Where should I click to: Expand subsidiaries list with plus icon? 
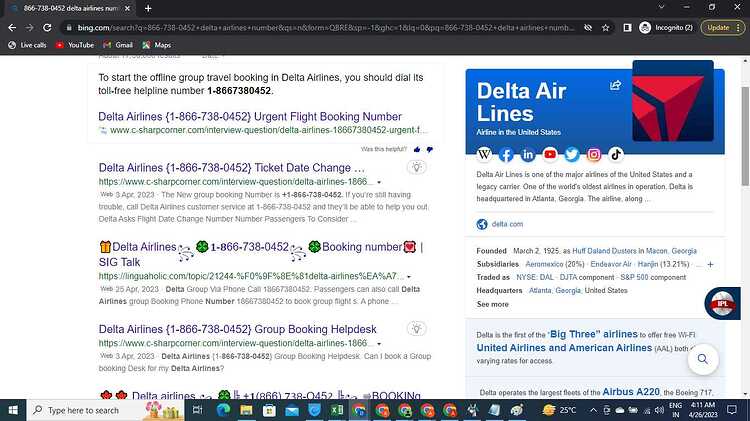click(x=710, y=264)
